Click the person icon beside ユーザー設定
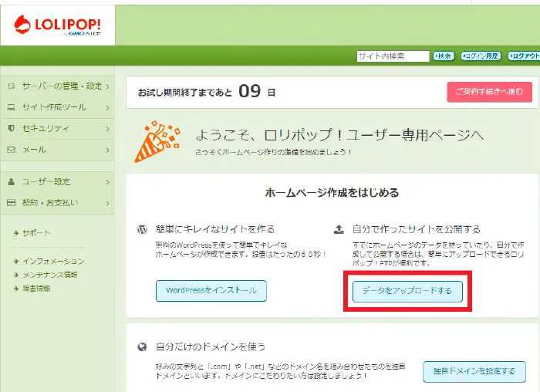 pos(12,181)
